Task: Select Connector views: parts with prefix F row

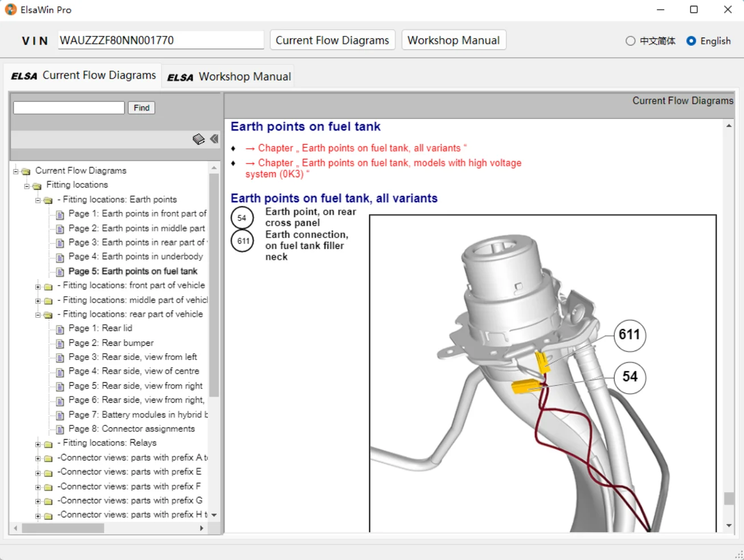Action: tap(129, 487)
